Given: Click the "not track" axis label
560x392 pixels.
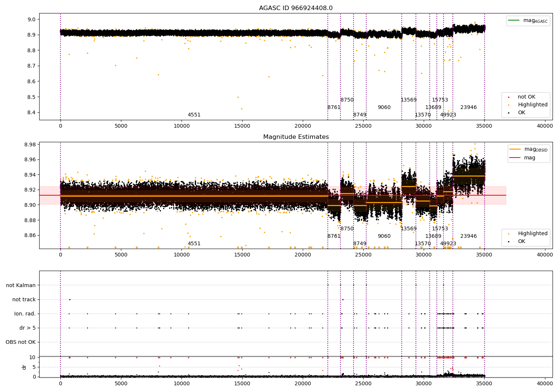Looking at the screenshot, I should tap(24, 299).
